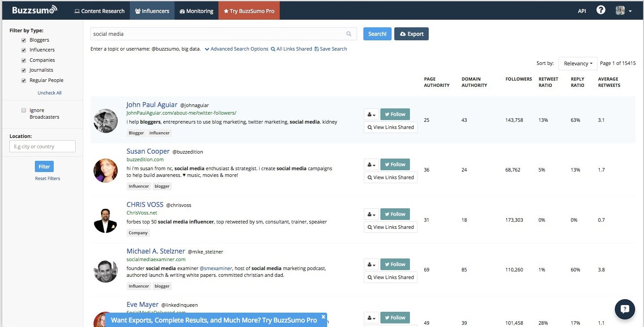Open JohnPaulAguiar.com twitter-followers link
644x327 pixels.
181,113
